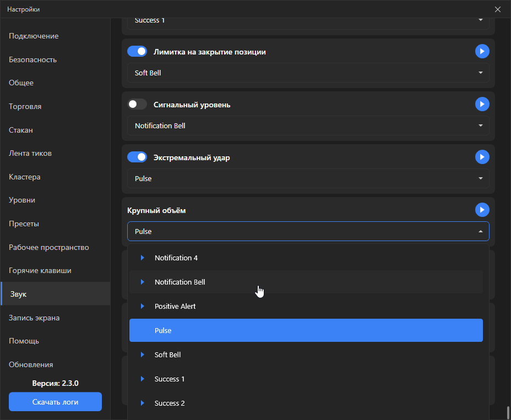Open the Обновления section
Screen dimensions: 511x420
pos(56,364)
